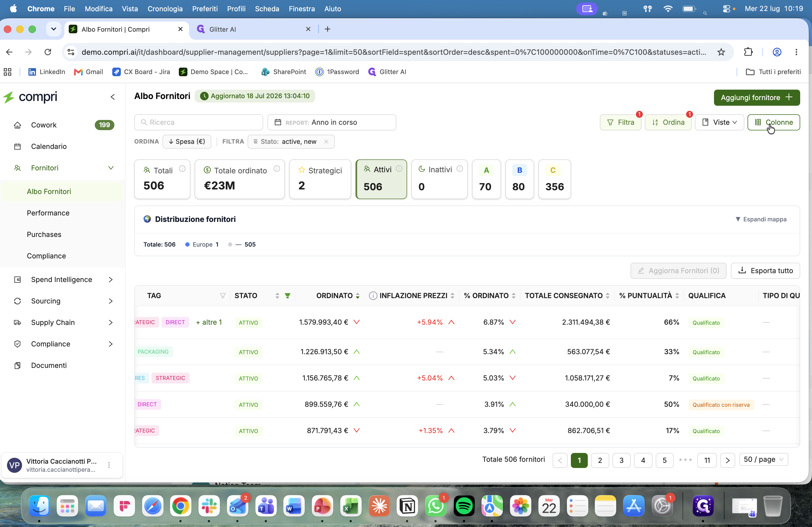Viewport: 812px width, 527px height.
Task: Click the Colonne button
Action: (x=773, y=122)
